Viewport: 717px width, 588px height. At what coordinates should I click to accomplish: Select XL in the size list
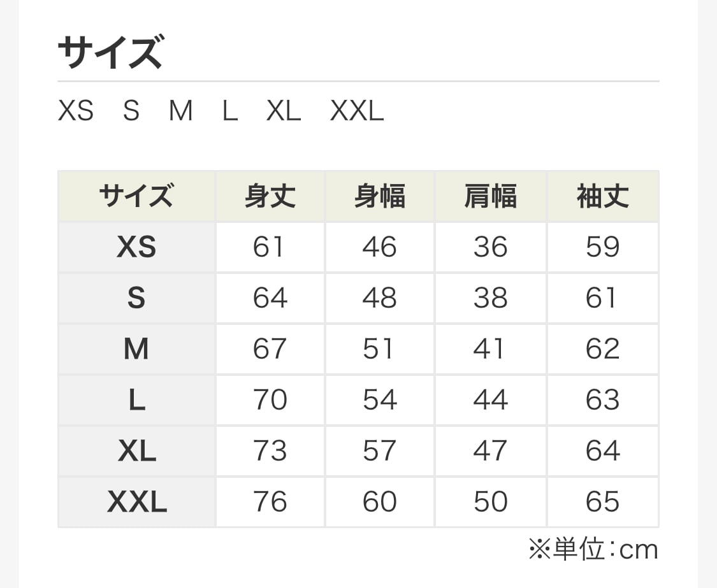(284, 111)
